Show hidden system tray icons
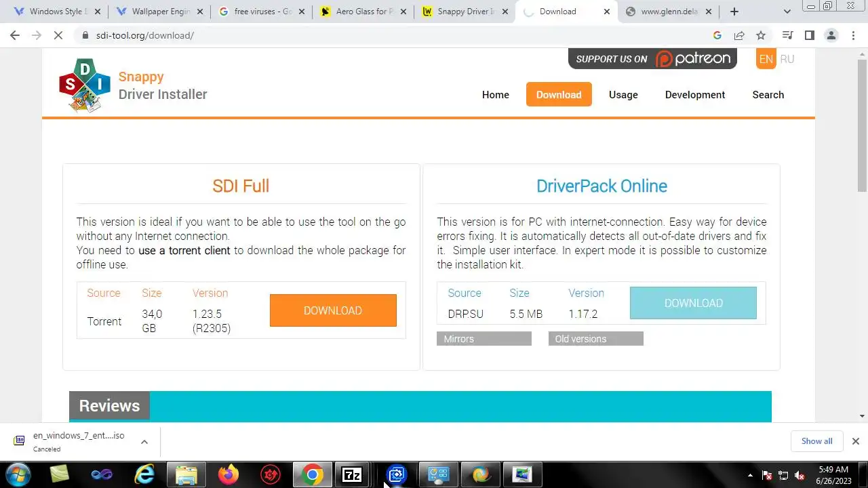Viewport: 868px width, 488px height. 750,475
